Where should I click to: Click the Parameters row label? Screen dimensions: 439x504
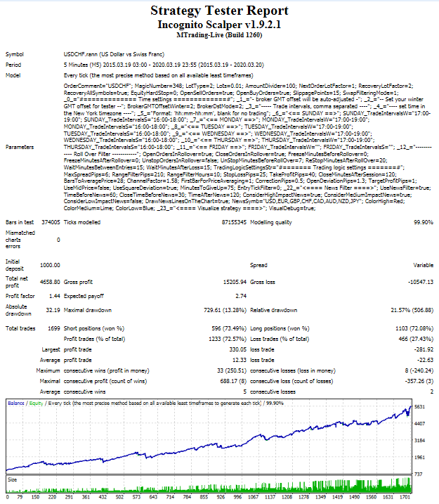(x=20, y=147)
